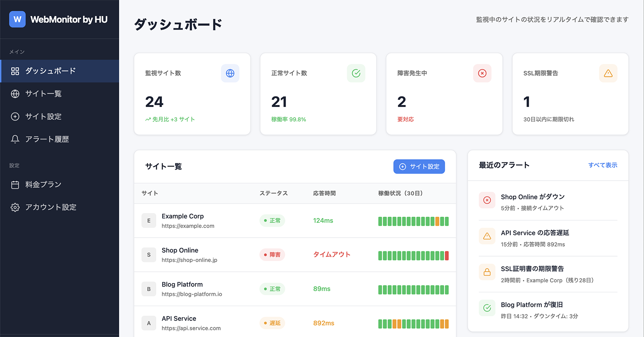The height and width of the screenshot is (337, 644).
Task: Click the 遅延 status badge for API Service
Action: point(272,323)
